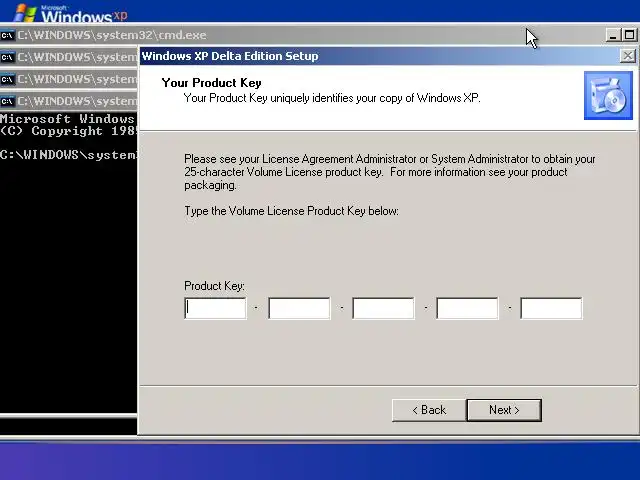Click the Next button in Setup
The width and height of the screenshot is (640, 480).
[x=504, y=410]
